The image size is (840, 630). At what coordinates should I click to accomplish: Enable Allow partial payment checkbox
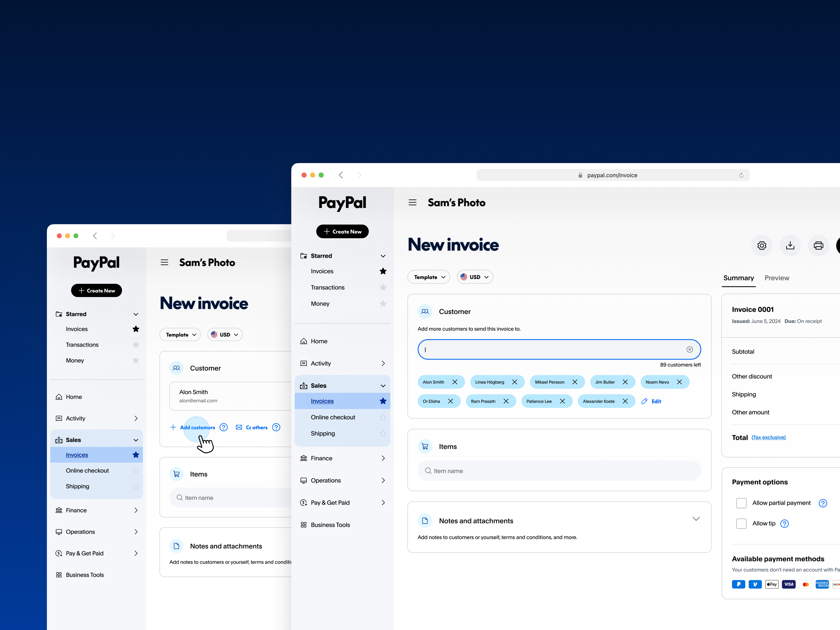pyautogui.click(x=741, y=503)
